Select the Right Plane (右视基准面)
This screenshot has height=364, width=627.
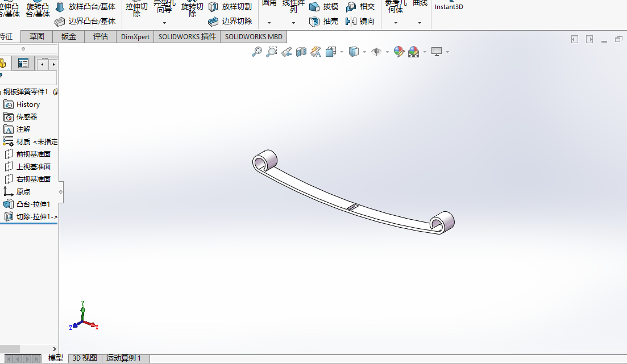pyautogui.click(x=29, y=179)
